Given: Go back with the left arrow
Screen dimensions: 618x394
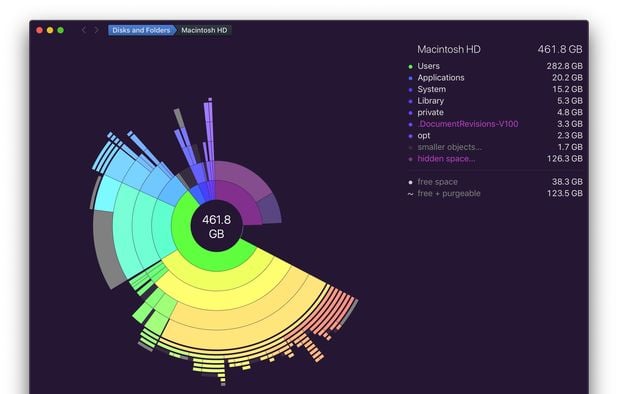Looking at the screenshot, I should pos(84,30).
